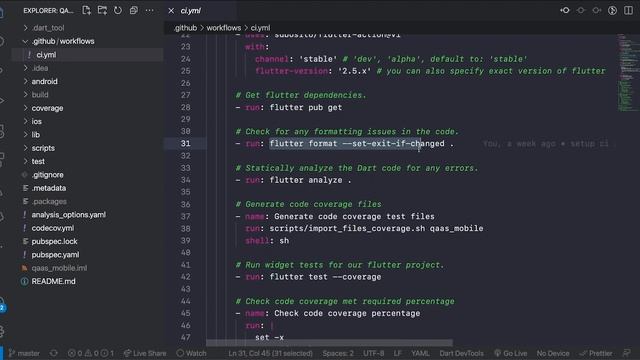Click the synchronize changes icon in status bar
640x360 pixels.
tap(53, 353)
